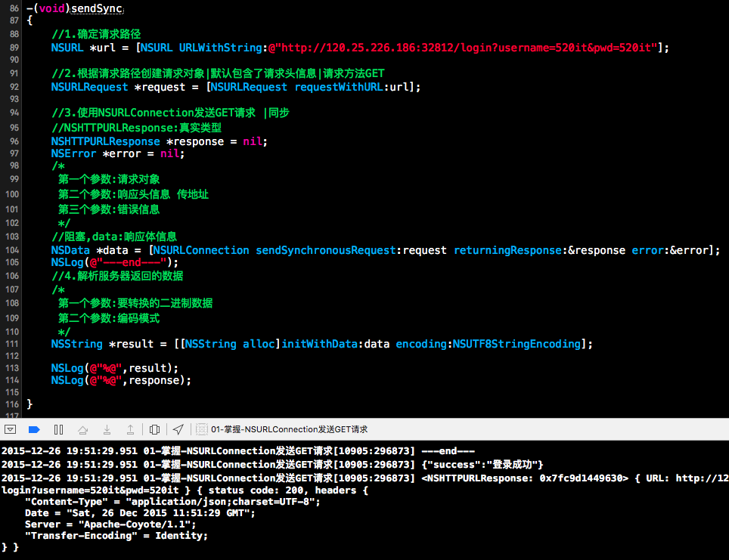Image resolution: width=729 pixels, height=560 pixels.
Task: Click gutter line number 86
Action: 14,8
